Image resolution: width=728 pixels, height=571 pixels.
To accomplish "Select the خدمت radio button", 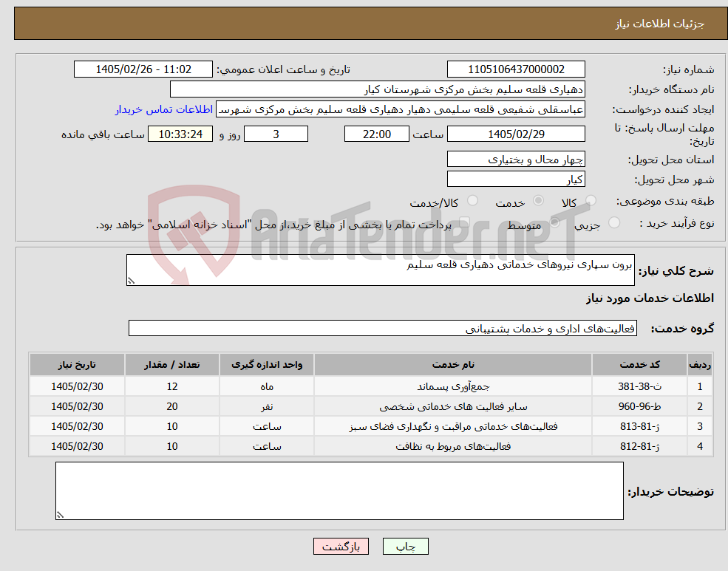I will point(538,200).
